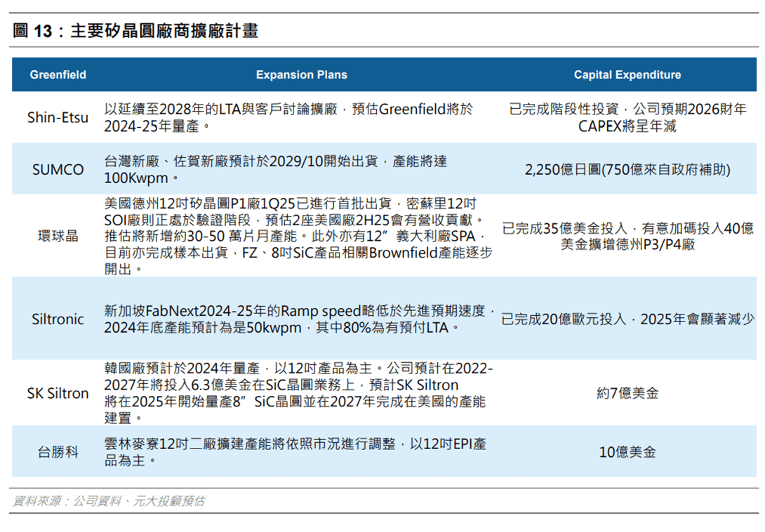The image size is (765, 532).
Task: Click Siltronic's 已完成20億歐元投入 cell
Action: (628, 319)
